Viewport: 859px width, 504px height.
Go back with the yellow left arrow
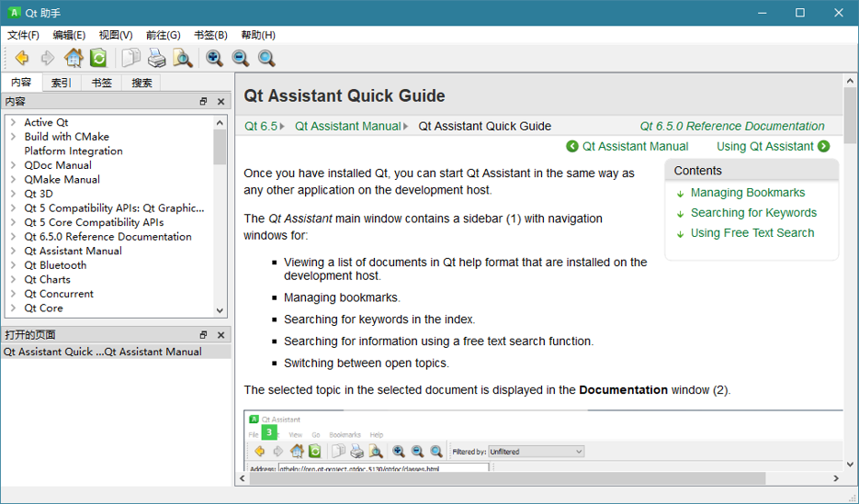(x=22, y=58)
